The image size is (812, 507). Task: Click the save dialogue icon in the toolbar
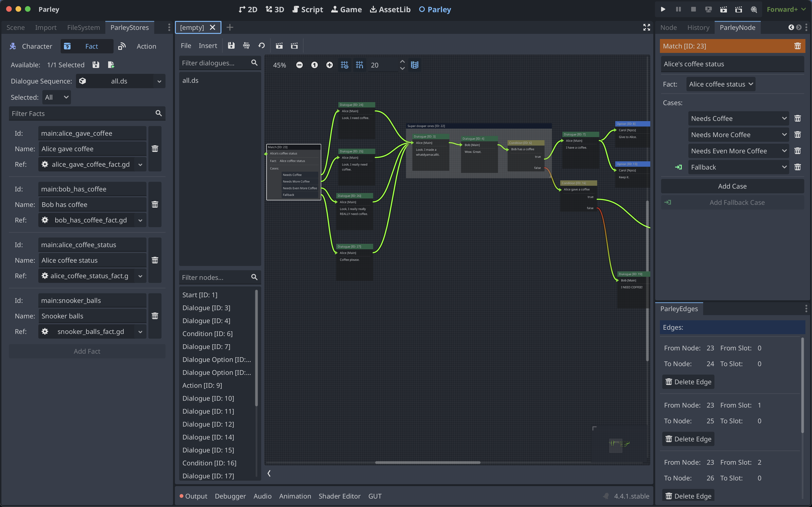[x=231, y=46]
